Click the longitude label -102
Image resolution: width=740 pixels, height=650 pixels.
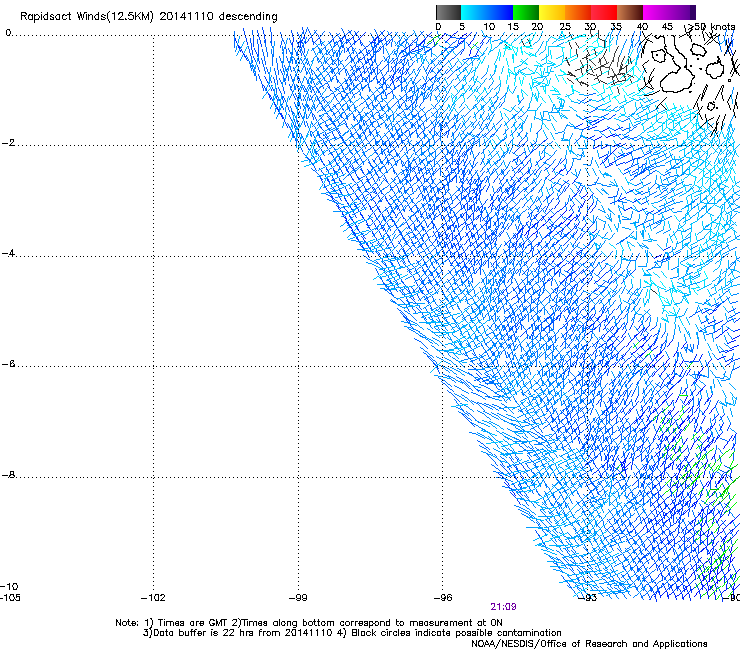[x=153, y=598]
